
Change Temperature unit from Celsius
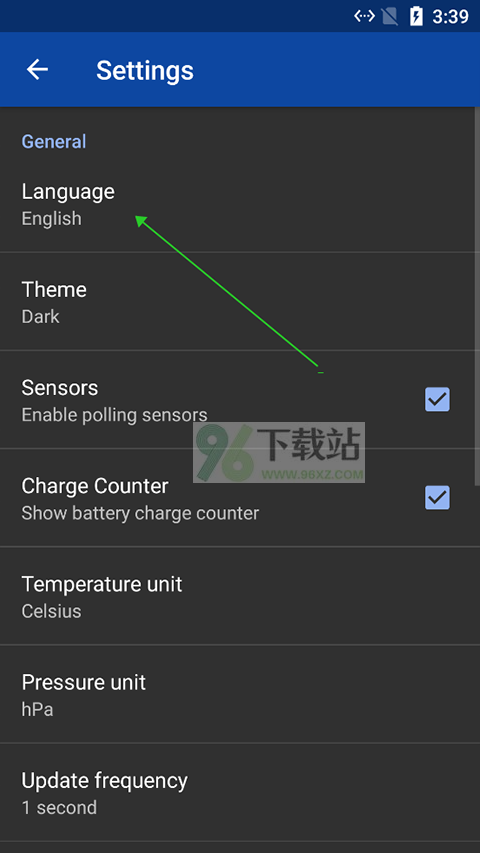pyautogui.click(x=237, y=596)
